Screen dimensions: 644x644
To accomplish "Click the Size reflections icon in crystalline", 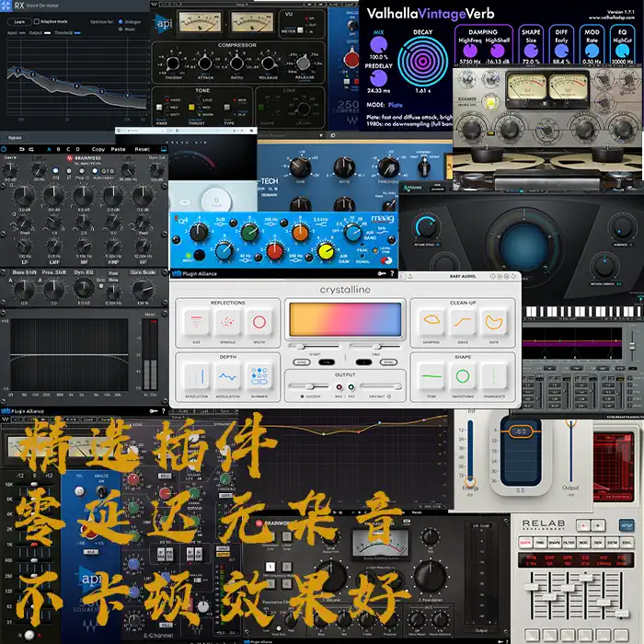I will [196, 322].
